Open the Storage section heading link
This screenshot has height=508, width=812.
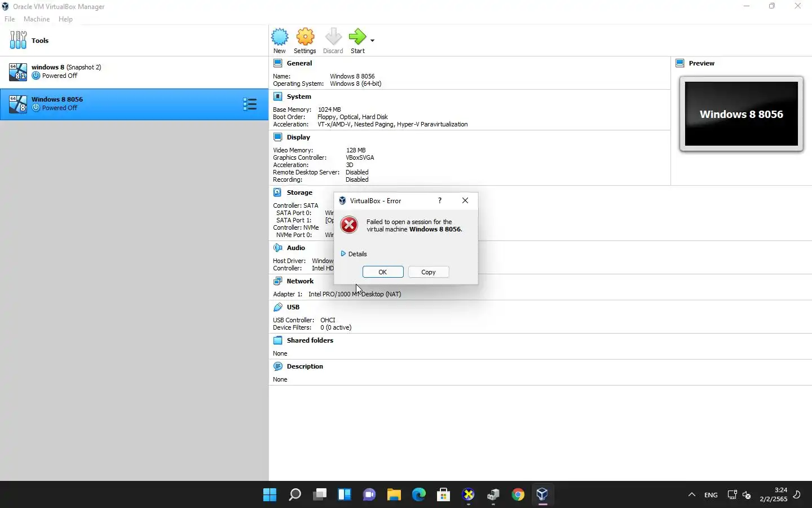pos(299,192)
